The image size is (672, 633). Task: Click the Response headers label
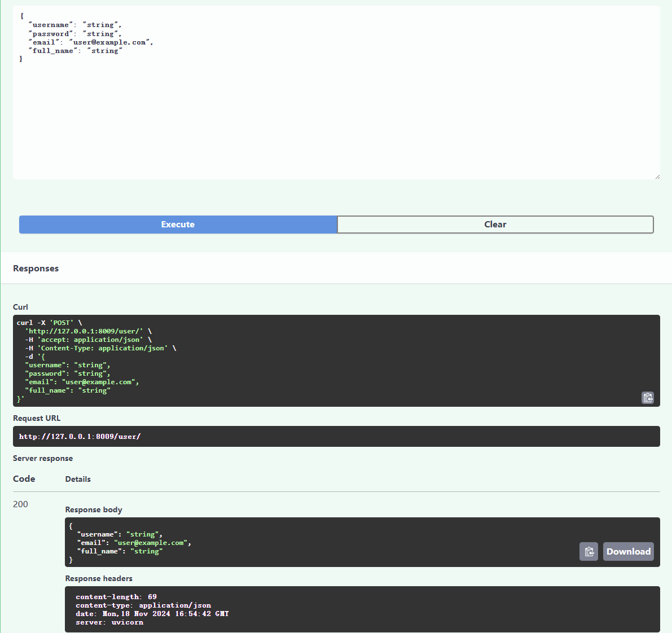(99, 579)
